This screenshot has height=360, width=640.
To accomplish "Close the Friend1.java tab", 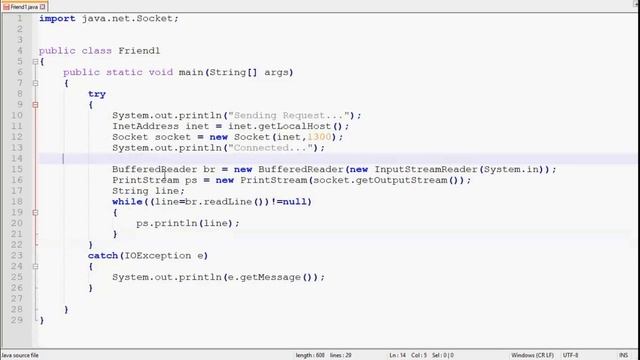I will (x=42, y=7).
